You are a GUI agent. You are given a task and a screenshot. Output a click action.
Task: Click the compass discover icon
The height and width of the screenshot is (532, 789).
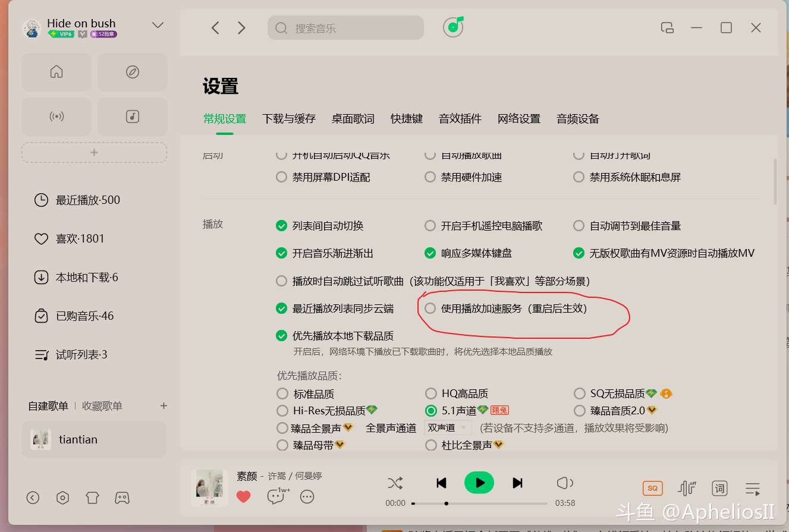point(133,72)
